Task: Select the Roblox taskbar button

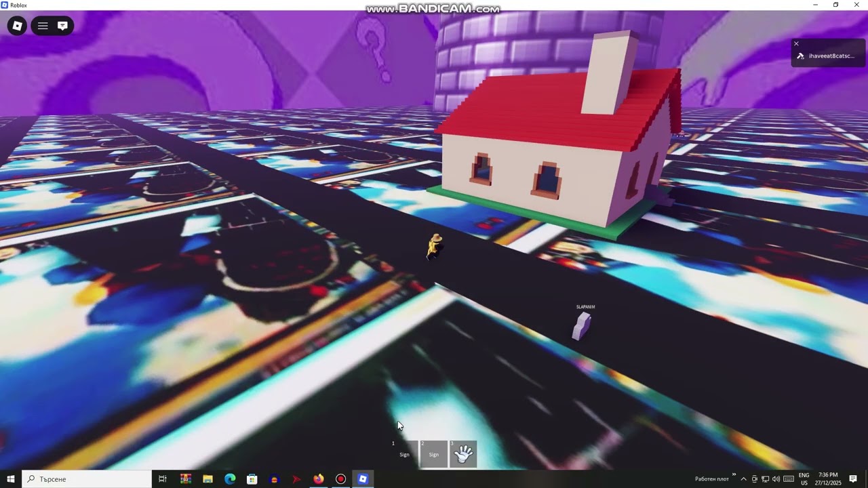Action: (x=363, y=479)
